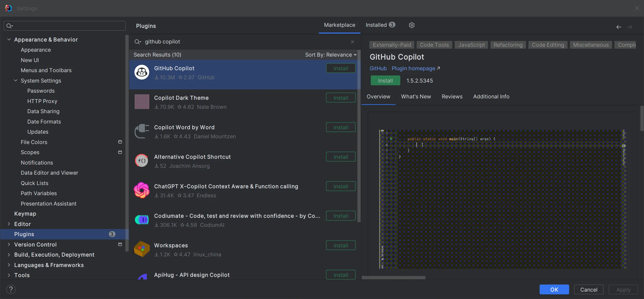Click the Plugins update count badge
This screenshot has height=299, width=644.
pyautogui.click(x=112, y=234)
